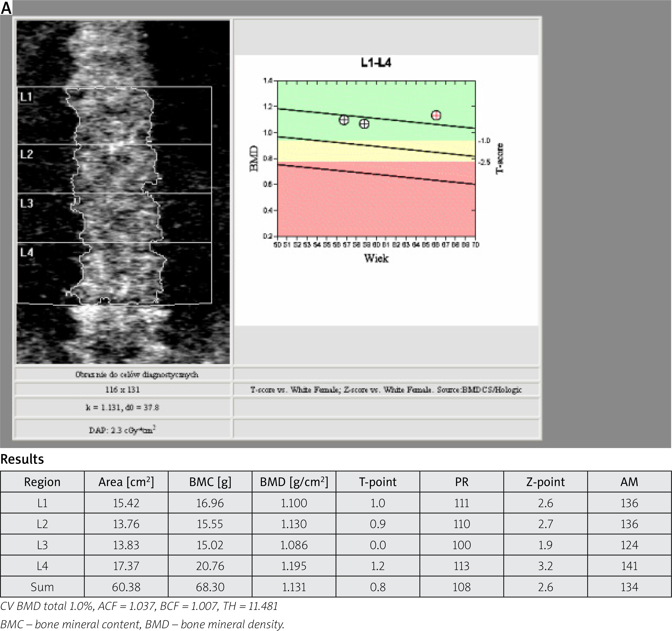Image resolution: width=672 pixels, height=631 pixels.
Task: Select the L3 vertebra region label
Action: (26, 203)
